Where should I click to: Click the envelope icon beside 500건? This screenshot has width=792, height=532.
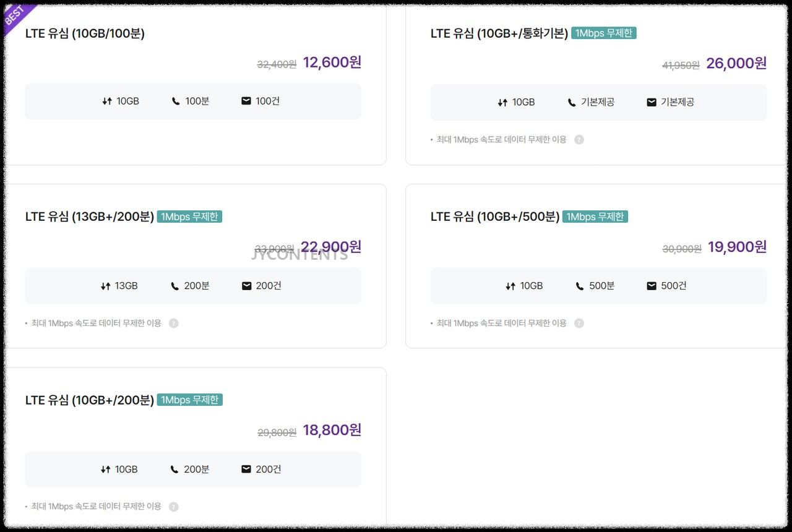652,286
